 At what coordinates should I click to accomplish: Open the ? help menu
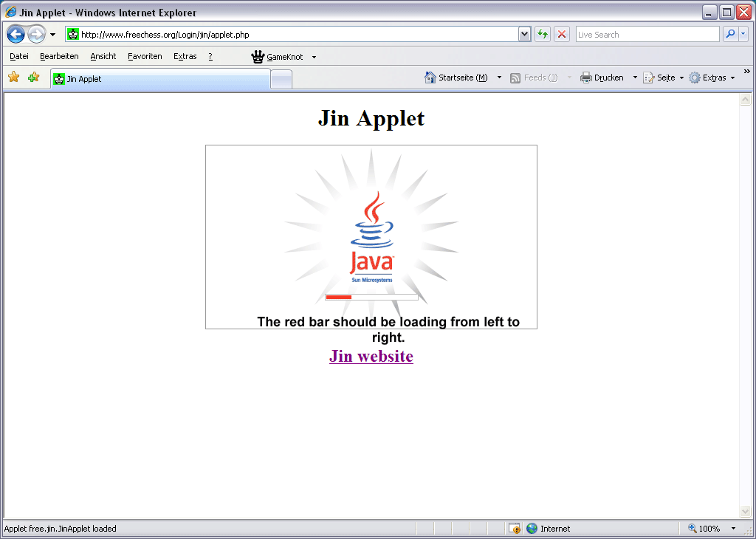point(210,56)
